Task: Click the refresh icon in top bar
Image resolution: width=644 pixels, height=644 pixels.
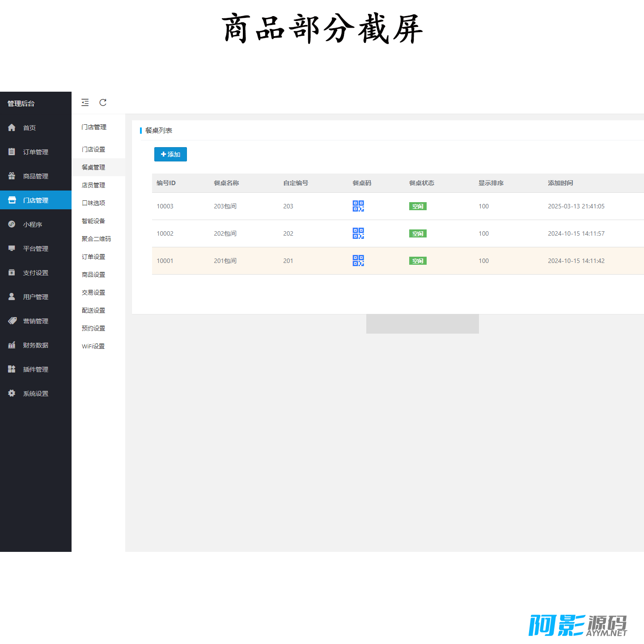Action: pos(103,102)
